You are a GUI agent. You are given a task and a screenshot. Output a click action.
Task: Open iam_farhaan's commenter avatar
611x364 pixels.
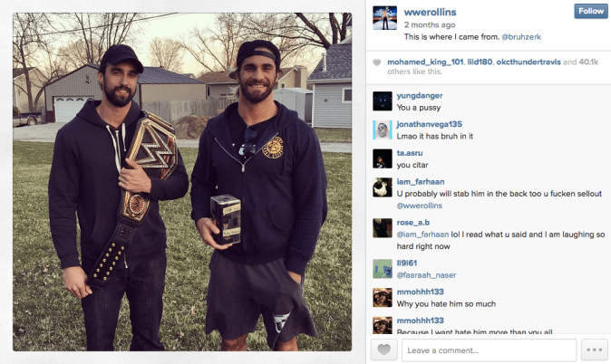(383, 187)
